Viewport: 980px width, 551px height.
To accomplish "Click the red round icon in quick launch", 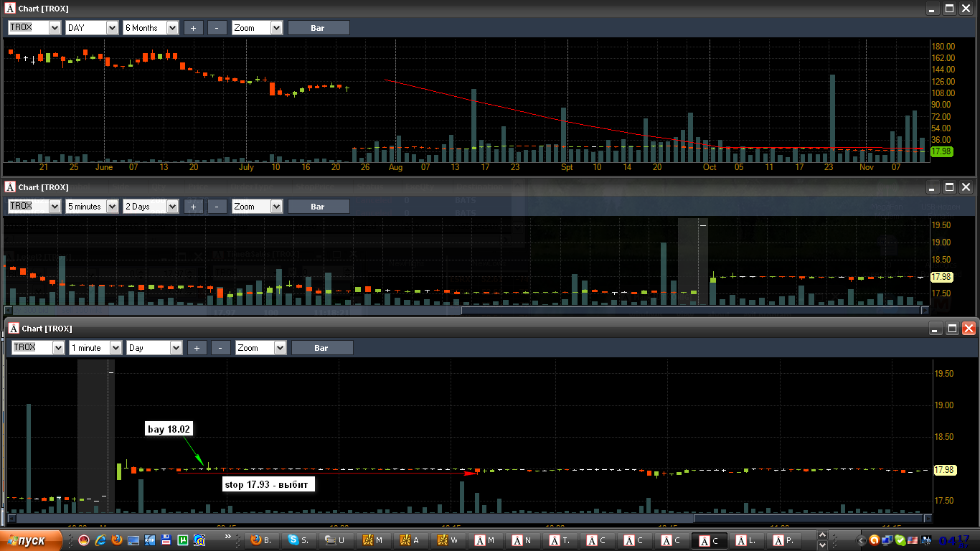I will coord(84,540).
